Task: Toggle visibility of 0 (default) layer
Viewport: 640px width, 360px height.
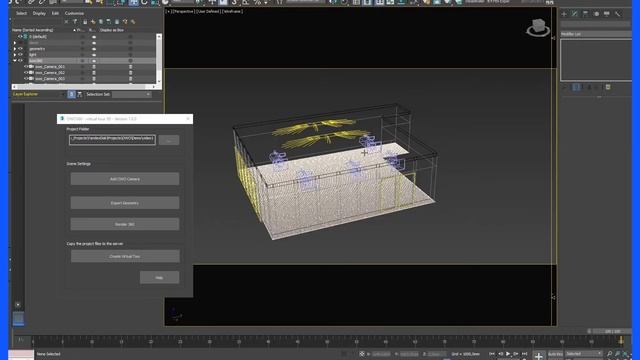Action: [x=20, y=37]
